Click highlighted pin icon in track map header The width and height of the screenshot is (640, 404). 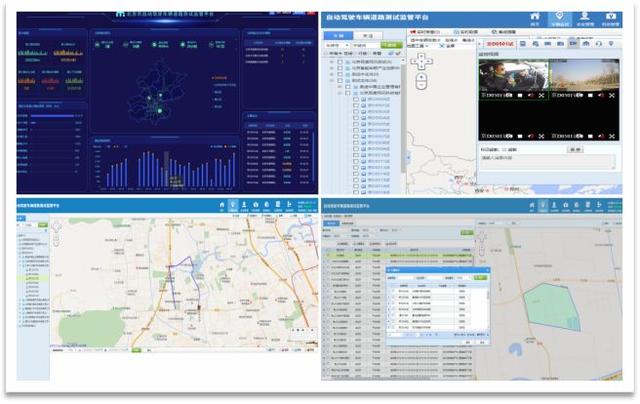click(233, 205)
